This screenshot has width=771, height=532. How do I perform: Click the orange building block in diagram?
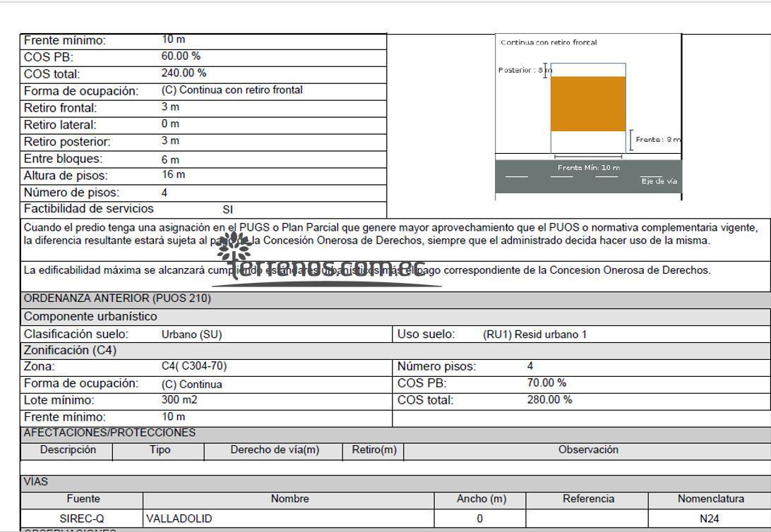588,104
